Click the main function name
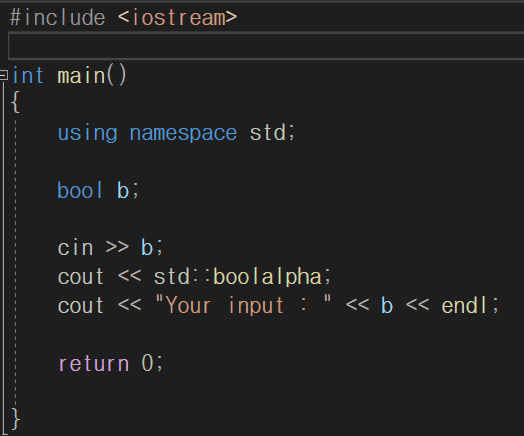Viewport: 524px width, 436px height. click(x=82, y=76)
